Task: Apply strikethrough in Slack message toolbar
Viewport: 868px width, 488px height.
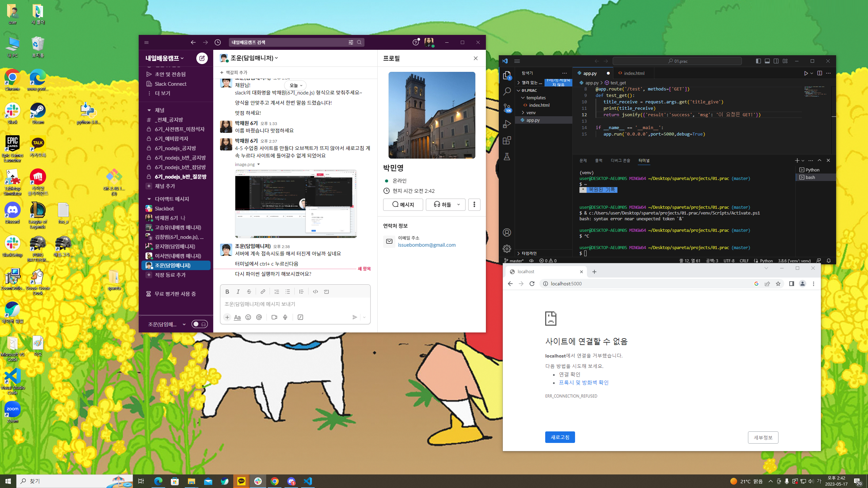Action: [249, 291]
